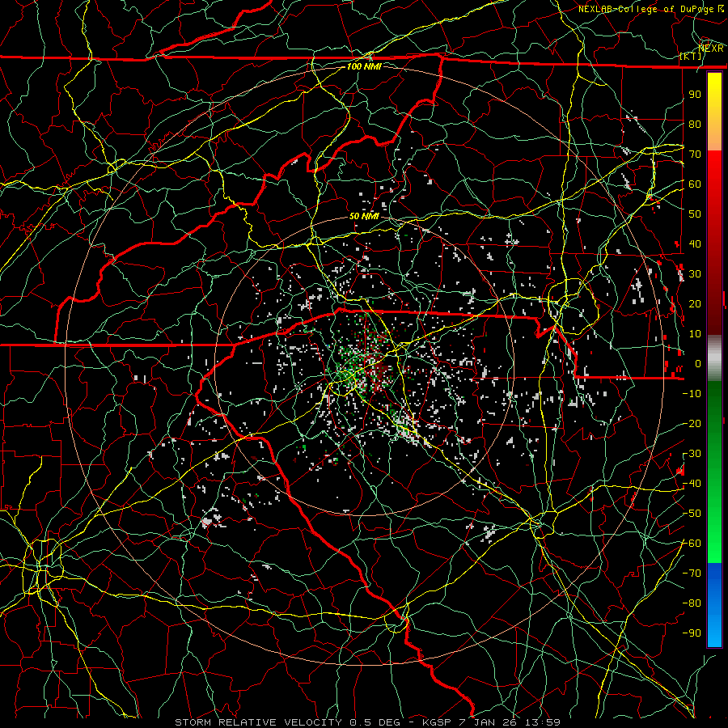
Task: Click the -70 value on the velocity scale
Action: tap(692, 574)
